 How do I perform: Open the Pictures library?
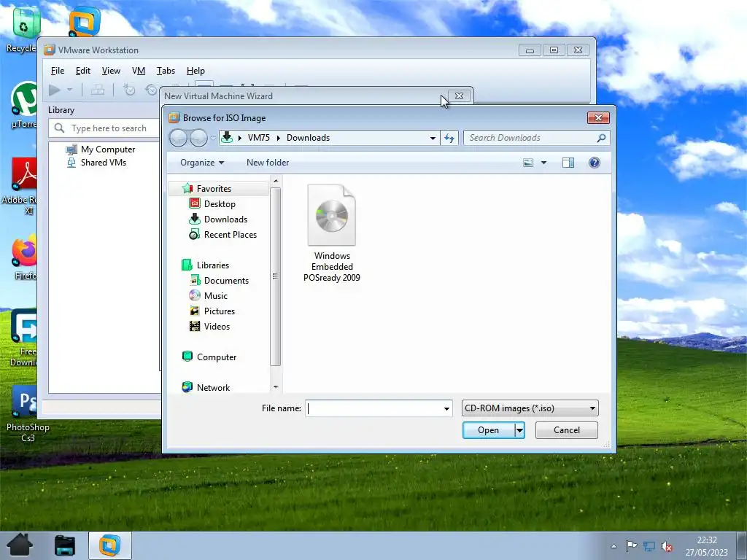(x=219, y=311)
